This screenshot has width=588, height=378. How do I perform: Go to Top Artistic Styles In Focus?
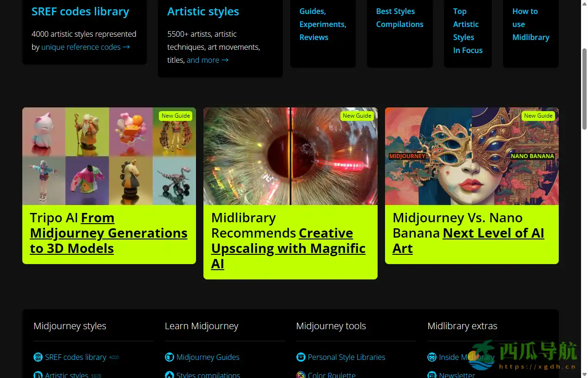point(467,31)
